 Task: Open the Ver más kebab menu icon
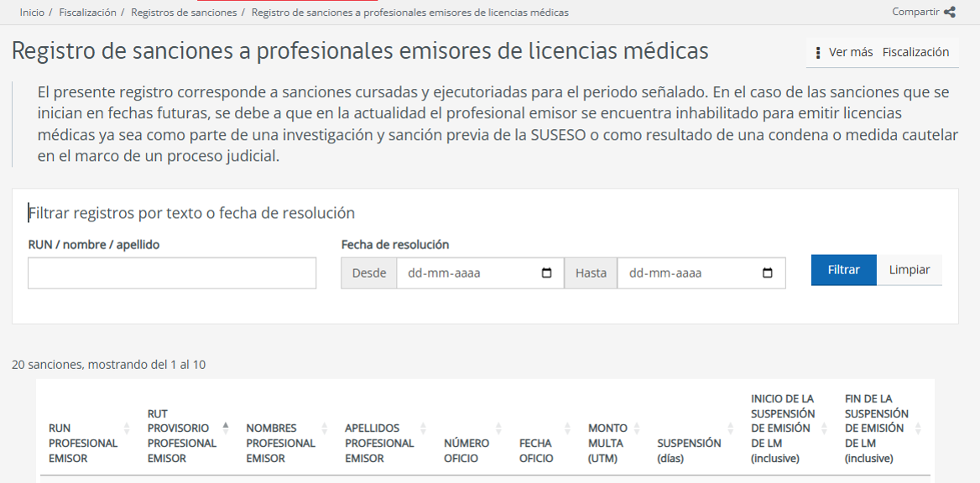point(818,53)
